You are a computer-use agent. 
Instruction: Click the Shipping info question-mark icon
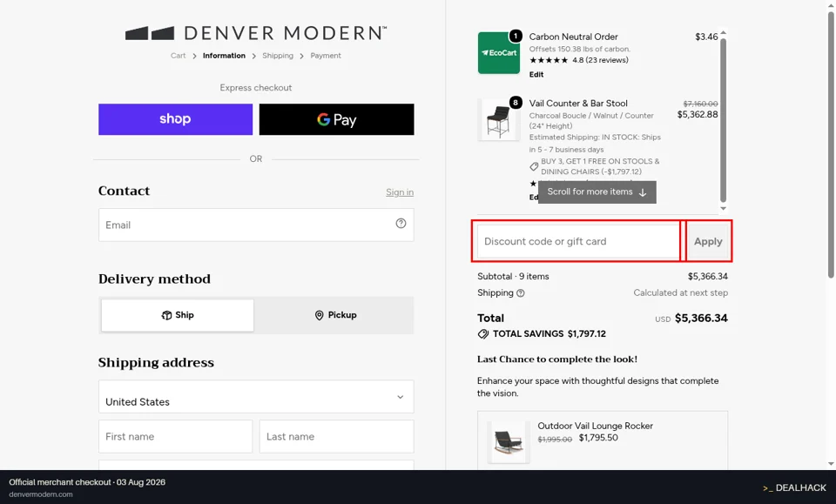(x=521, y=293)
